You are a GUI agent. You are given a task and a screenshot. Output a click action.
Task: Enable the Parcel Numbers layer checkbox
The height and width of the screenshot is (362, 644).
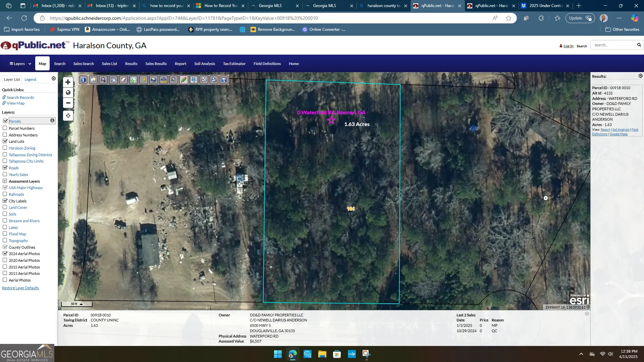pos(5,128)
